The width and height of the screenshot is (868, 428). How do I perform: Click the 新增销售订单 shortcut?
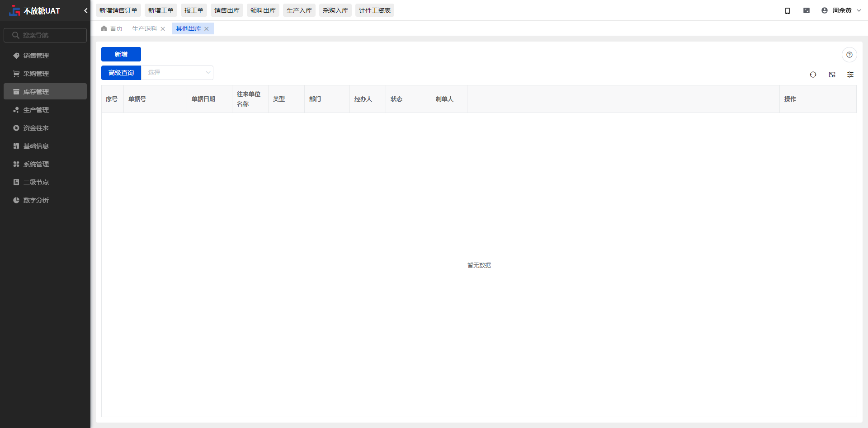pyautogui.click(x=118, y=10)
